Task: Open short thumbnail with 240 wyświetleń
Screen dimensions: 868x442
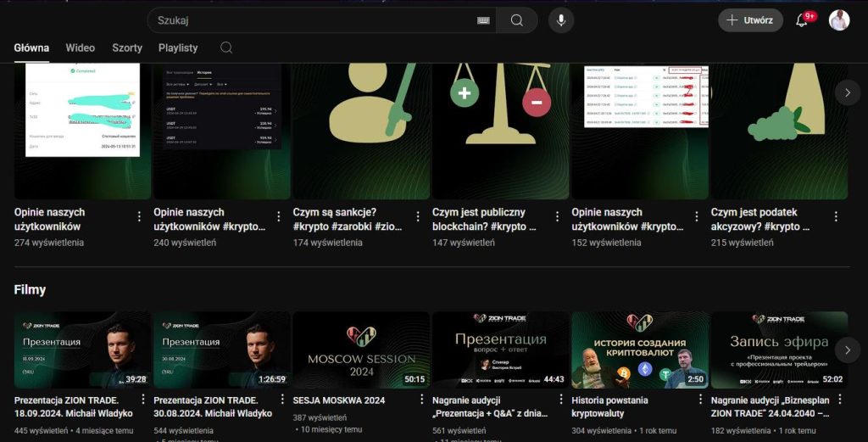Action: [x=222, y=131]
